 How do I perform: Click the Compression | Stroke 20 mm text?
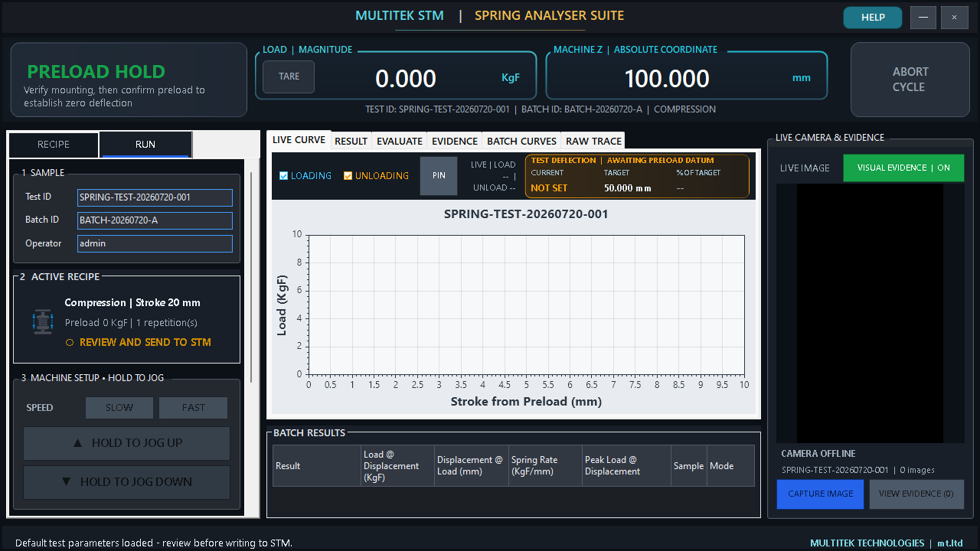(x=132, y=303)
